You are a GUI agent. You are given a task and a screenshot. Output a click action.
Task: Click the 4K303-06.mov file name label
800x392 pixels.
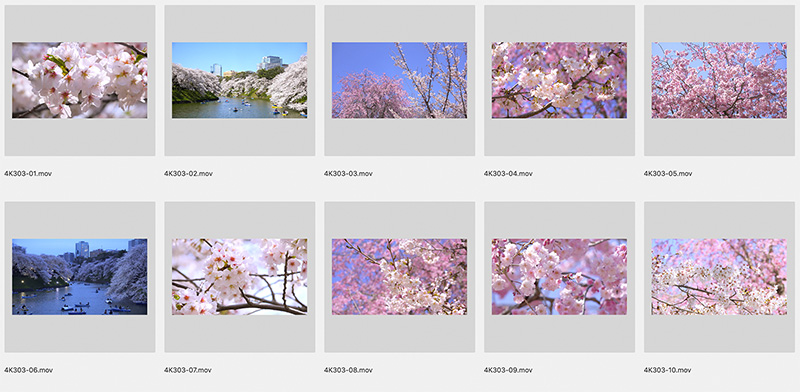click(x=29, y=370)
